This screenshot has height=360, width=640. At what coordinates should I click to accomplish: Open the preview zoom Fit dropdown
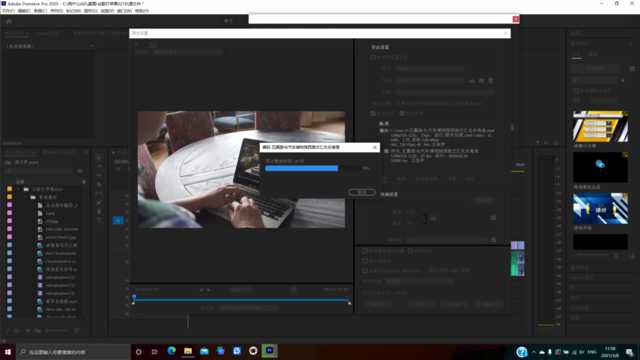point(241,289)
